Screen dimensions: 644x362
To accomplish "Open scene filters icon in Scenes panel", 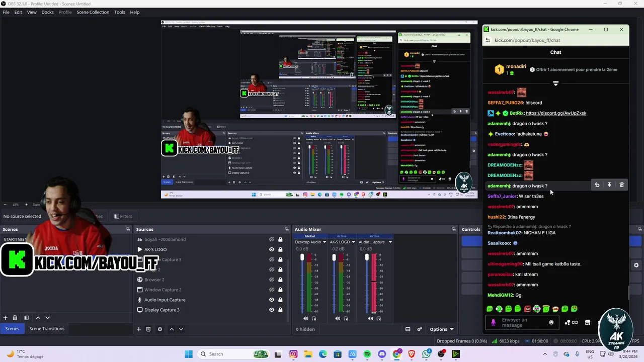I will pyautogui.click(x=27, y=318).
